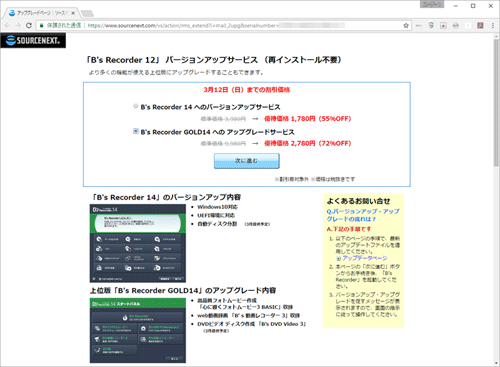The height and width of the screenshot is (367, 500).
Task: Open the アップデータページ link
Action: 364,258
